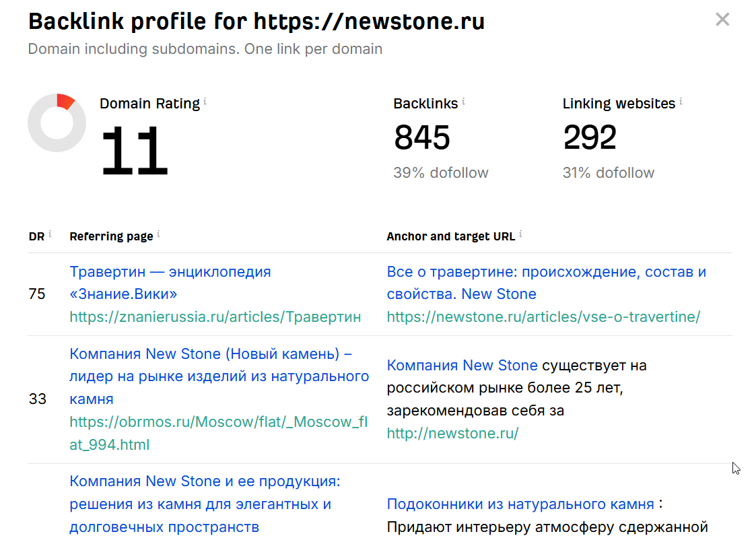Click the 'Backlinks' label
The height and width of the screenshot is (538, 756).
coord(425,104)
